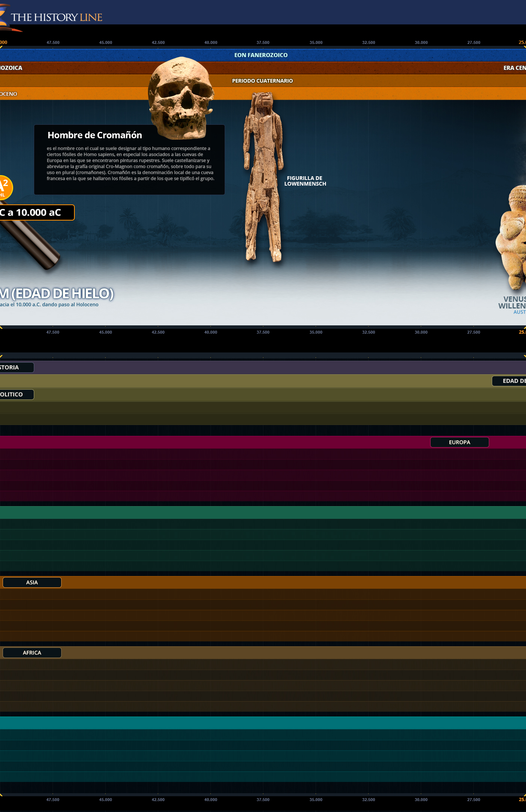
Task: Click 42.500 on the top time ruler
Action: (158, 42)
